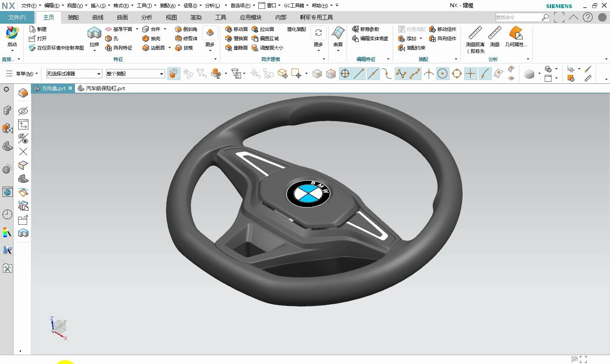Viewport: 610px width, 364px height.
Task: Select the 阵列组件 (Pattern Component) tool
Action: click(443, 39)
